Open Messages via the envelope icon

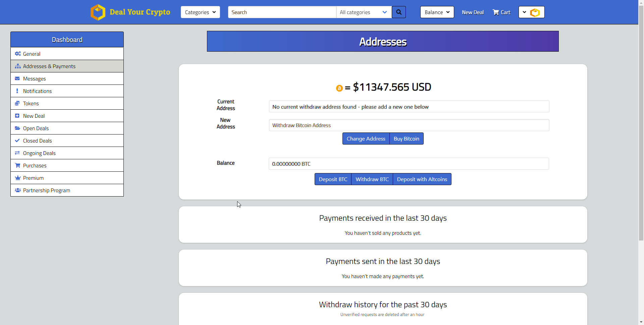pos(17,78)
